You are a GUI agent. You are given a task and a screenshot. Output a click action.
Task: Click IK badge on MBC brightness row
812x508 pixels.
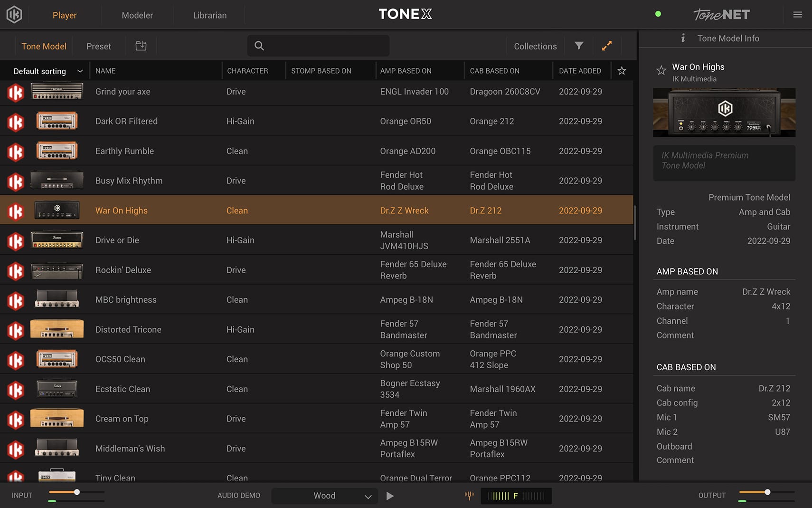point(15,301)
